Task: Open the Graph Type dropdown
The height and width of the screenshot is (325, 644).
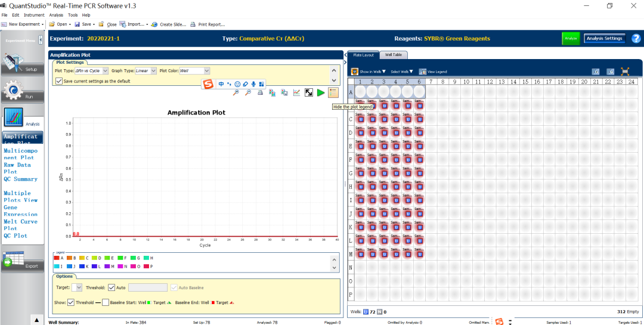Action: click(146, 71)
